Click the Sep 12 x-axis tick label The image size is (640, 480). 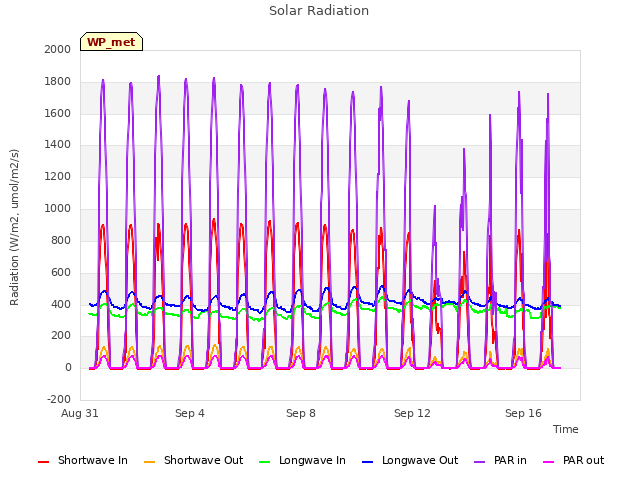(x=412, y=413)
